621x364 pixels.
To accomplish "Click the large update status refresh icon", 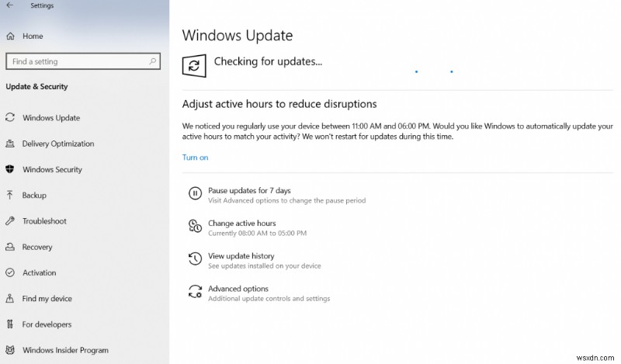I will coord(194,66).
